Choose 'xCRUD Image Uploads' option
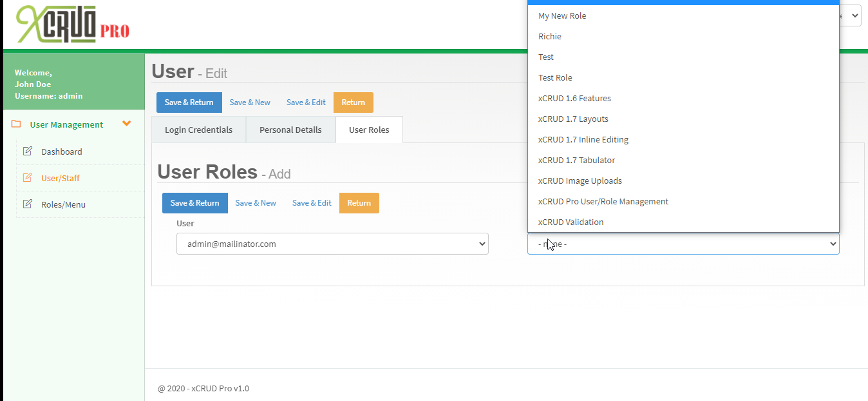This screenshot has width=868, height=401. pos(683,181)
